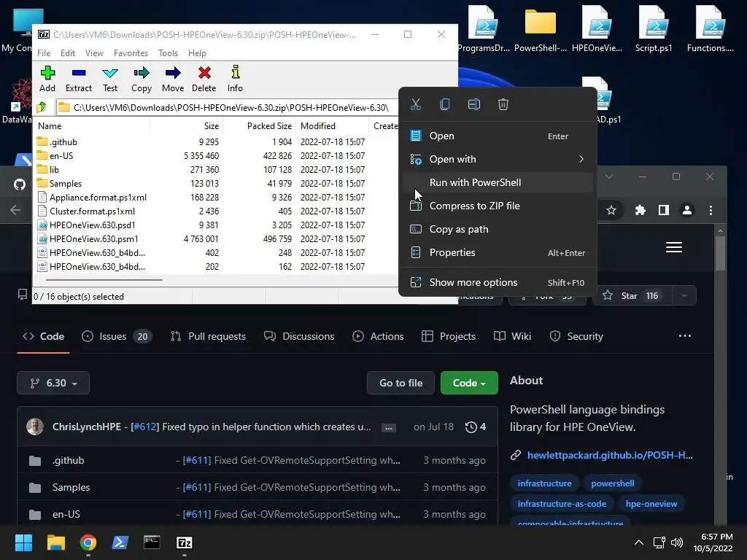This screenshot has height=560, width=747.
Task: Click the Add button in 7-Zip toolbar
Action: point(47,79)
